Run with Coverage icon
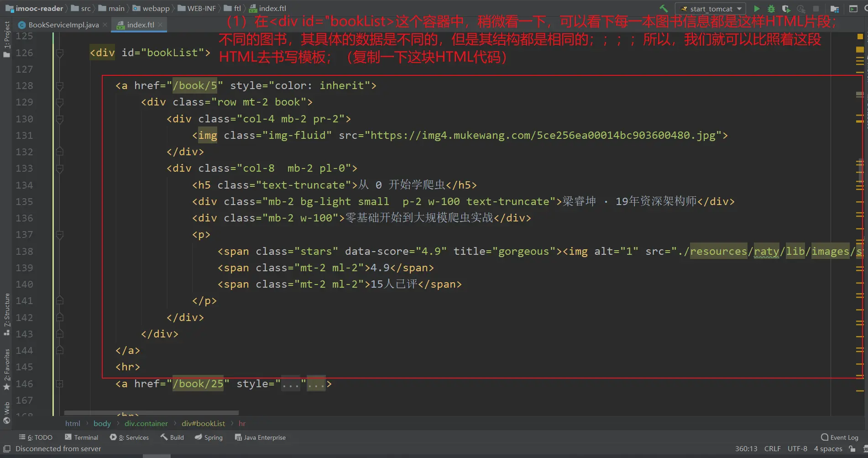Image resolution: width=868 pixels, height=458 pixels. (x=786, y=9)
